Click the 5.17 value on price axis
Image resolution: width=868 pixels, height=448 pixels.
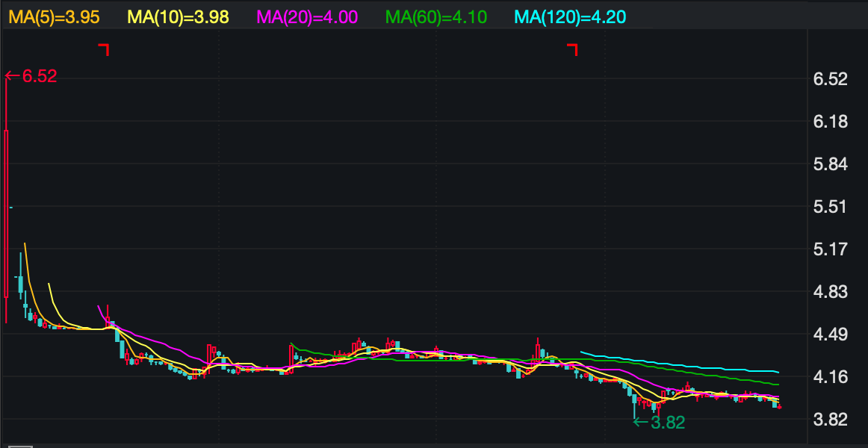[830, 249]
